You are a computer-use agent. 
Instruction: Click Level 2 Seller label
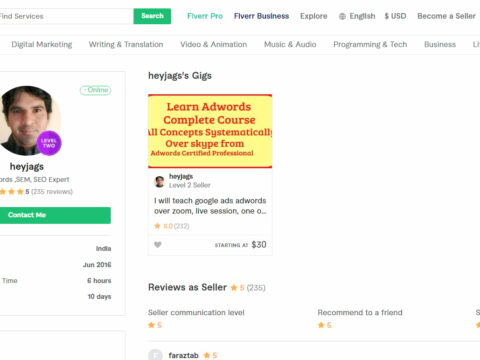[x=190, y=185]
